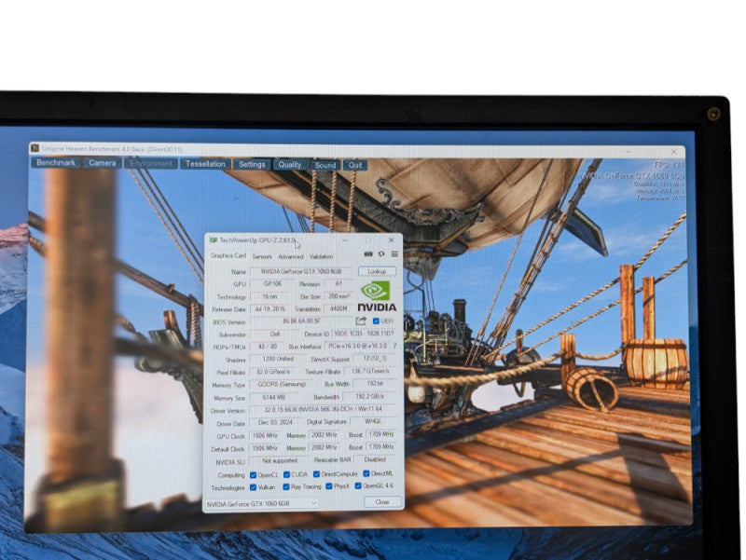746x560 pixels.
Task: Click the BIOS export share icon
Action: (x=361, y=321)
